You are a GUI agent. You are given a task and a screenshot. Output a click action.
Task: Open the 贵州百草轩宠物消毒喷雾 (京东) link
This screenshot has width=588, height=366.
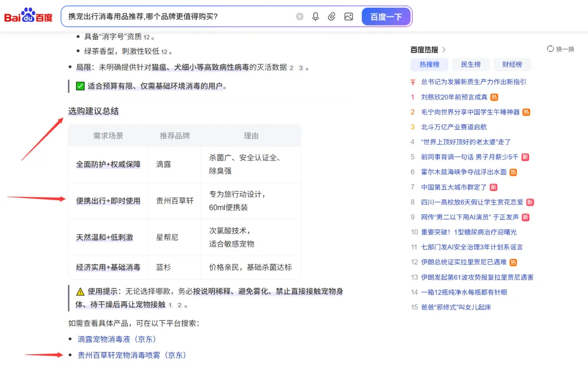130,355
